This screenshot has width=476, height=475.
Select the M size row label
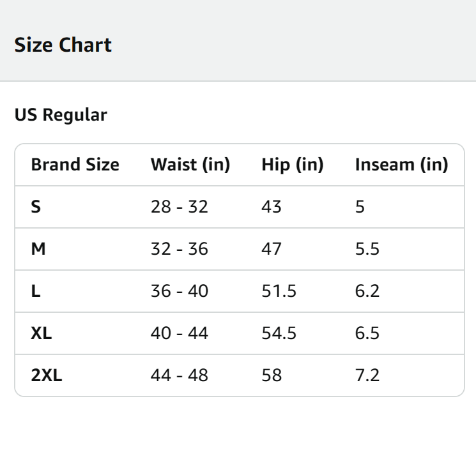38,249
